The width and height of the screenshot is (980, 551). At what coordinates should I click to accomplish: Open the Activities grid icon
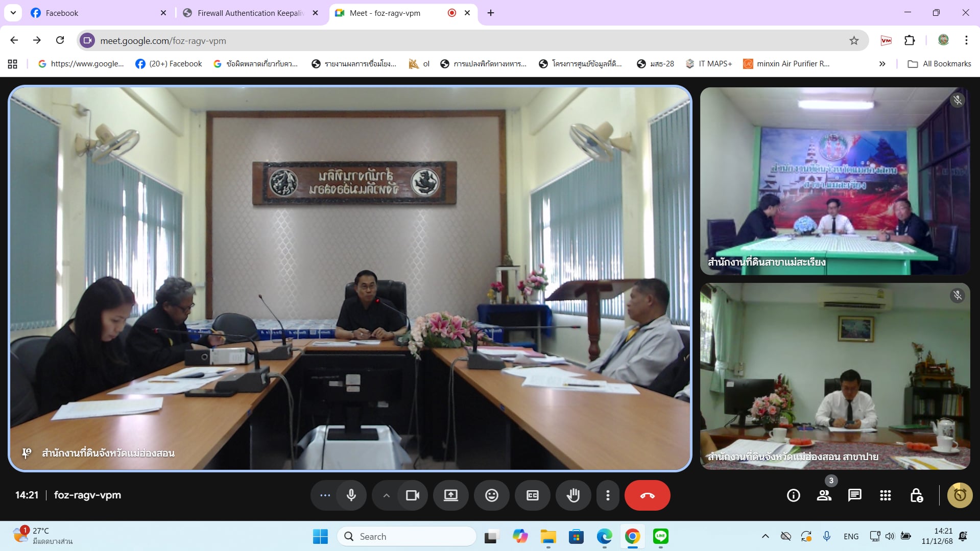point(885,495)
